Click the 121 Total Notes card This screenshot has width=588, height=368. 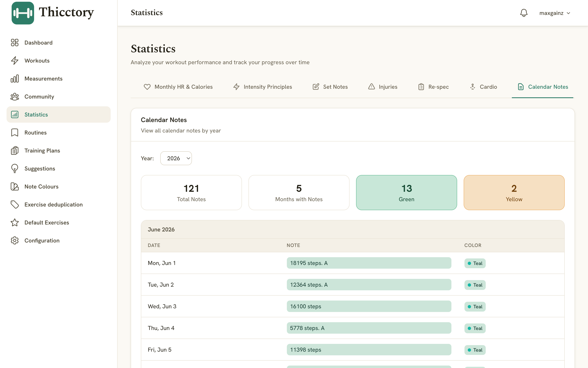click(191, 193)
